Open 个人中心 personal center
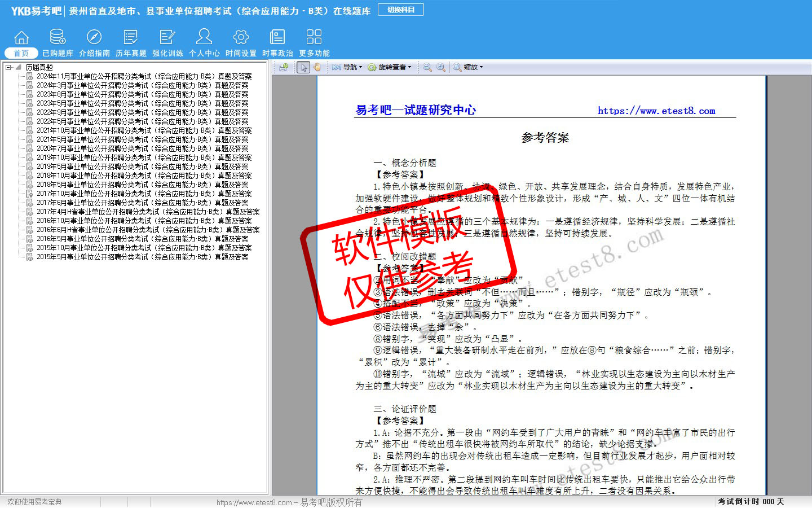This screenshot has height=508, width=812. coord(204,43)
